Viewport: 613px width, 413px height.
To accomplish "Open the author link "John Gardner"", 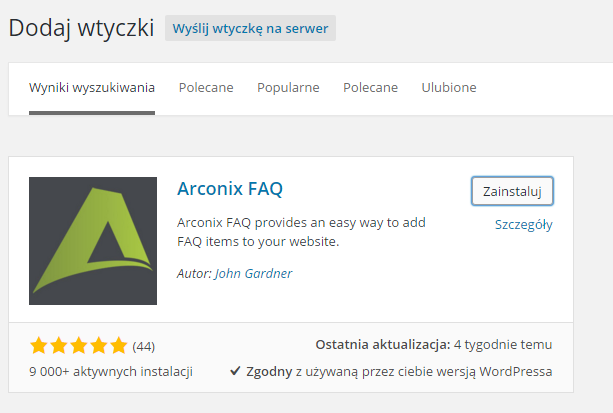I will coord(253,273).
